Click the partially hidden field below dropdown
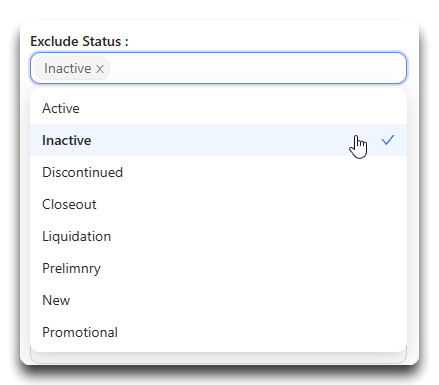This screenshot has height=385, width=439. pyautogui.click(x=218, y=358)
